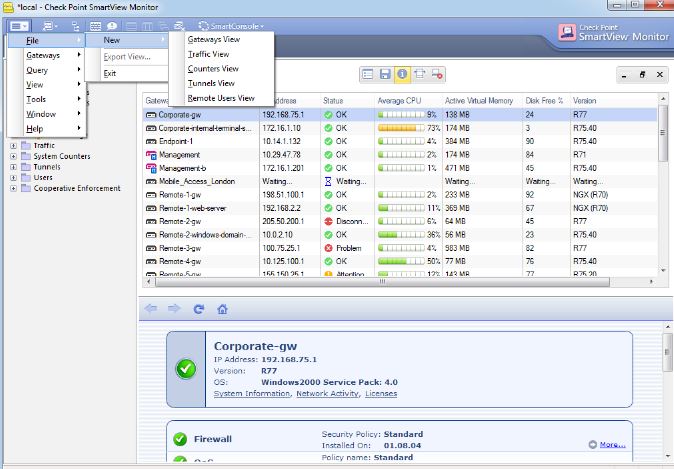Click the Management gateway server icon

tap(151, 155)
